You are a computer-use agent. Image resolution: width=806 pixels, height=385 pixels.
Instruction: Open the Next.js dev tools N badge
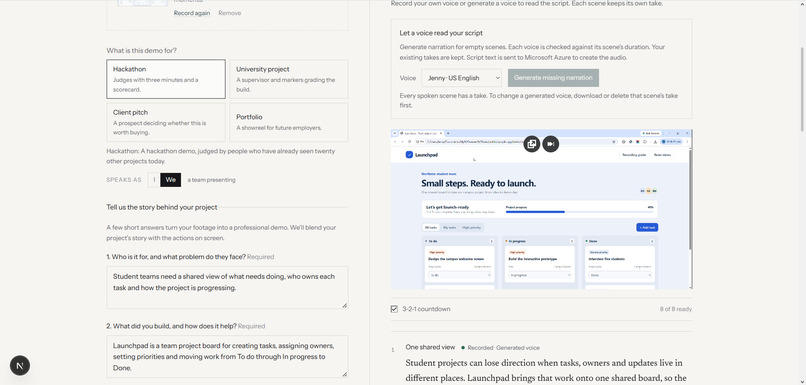pyautogui.click(x=20, y=365)
